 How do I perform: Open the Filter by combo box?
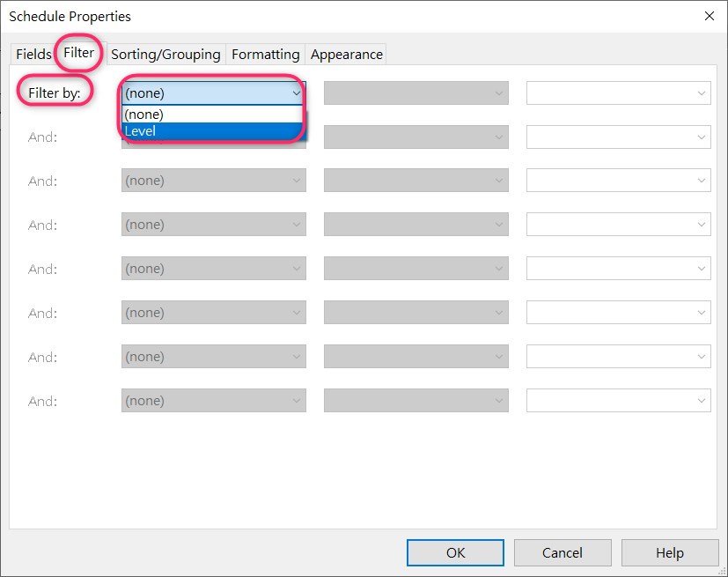tap(211, 92)
